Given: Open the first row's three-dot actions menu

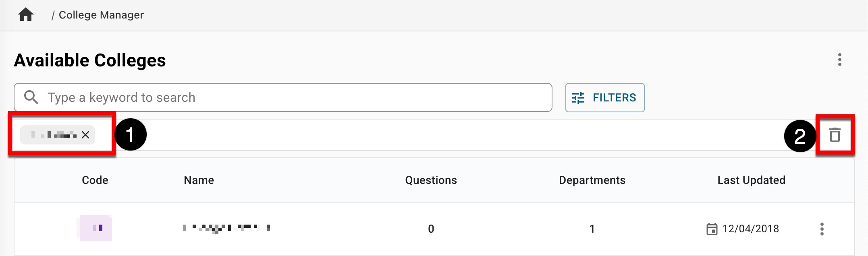Looking at the screenshot, I should coord(822,229).
